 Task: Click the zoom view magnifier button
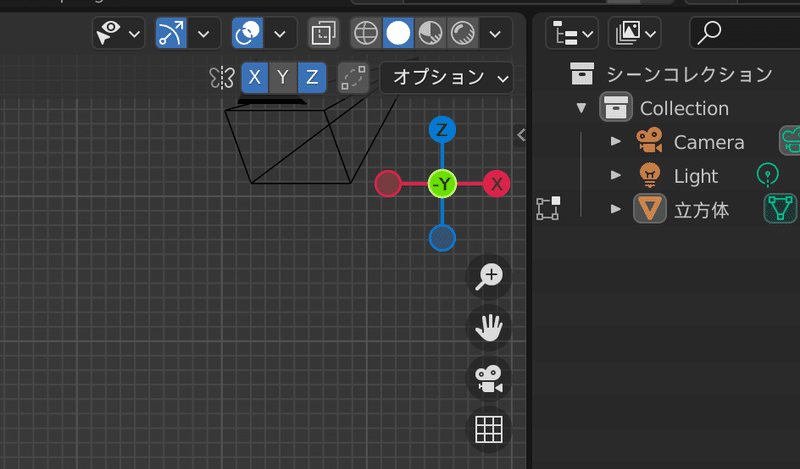click(489, 277)
